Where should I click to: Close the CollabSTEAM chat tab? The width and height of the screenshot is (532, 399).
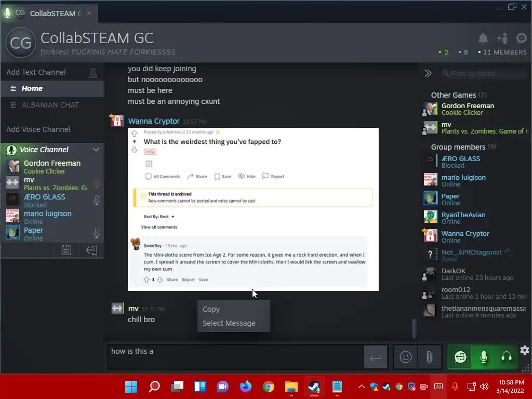[89, 13]
